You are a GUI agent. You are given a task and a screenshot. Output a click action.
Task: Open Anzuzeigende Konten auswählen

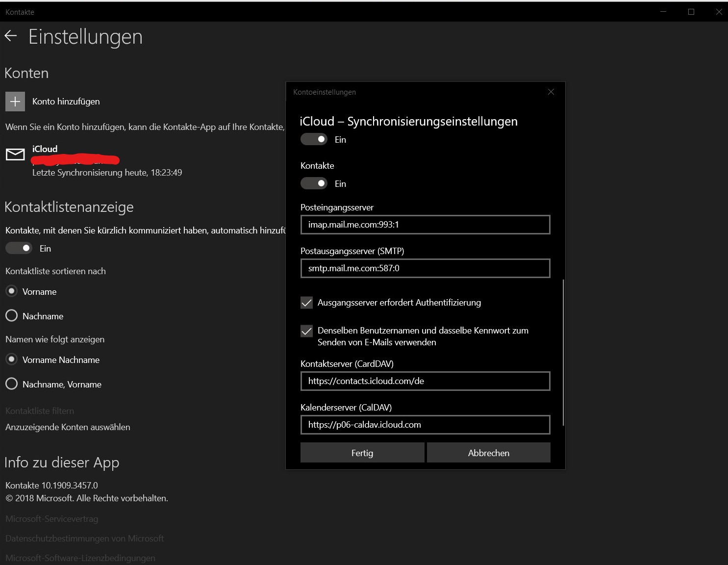click(x=68, y=427)
